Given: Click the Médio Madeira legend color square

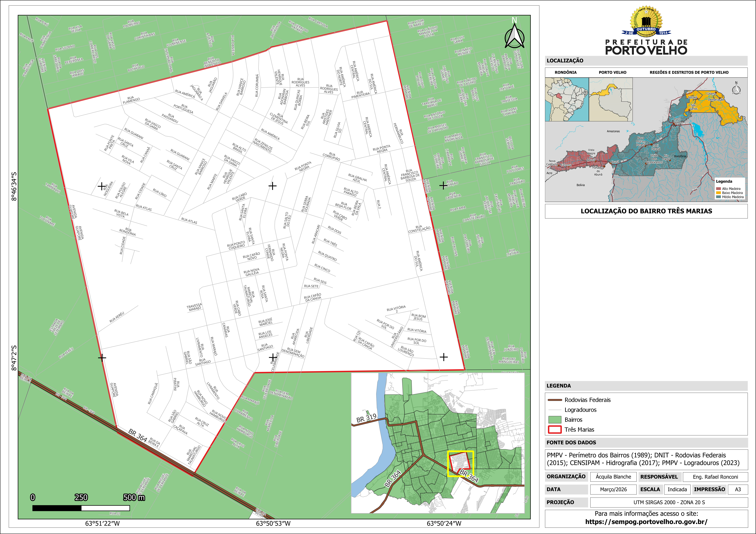Looking at the screenshot, I should [x=718, y=197].
